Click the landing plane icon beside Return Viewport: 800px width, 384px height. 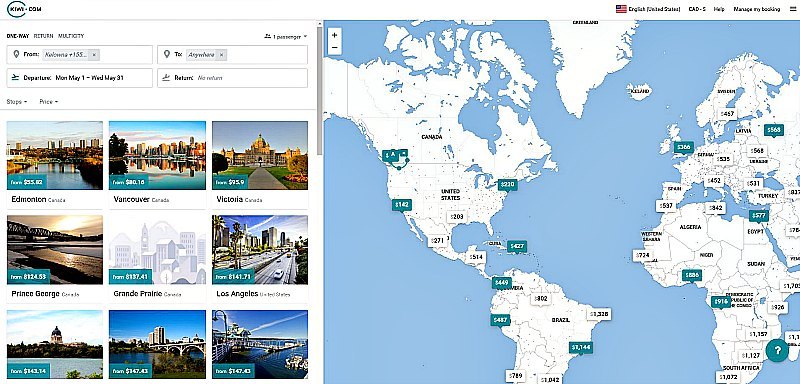click(x=166, y=78)
